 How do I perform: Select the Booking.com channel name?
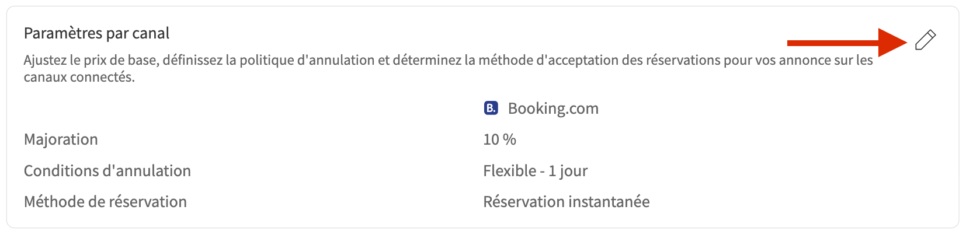pos(553,108)
